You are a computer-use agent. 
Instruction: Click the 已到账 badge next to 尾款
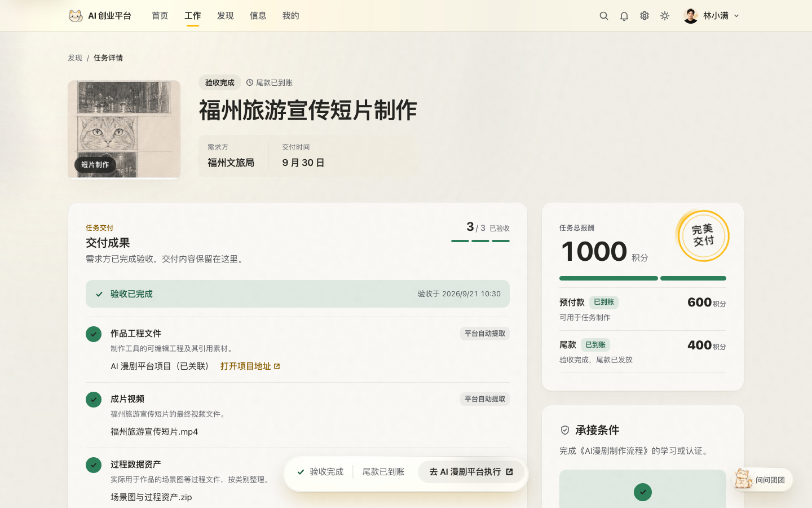[x=595, y=345]
